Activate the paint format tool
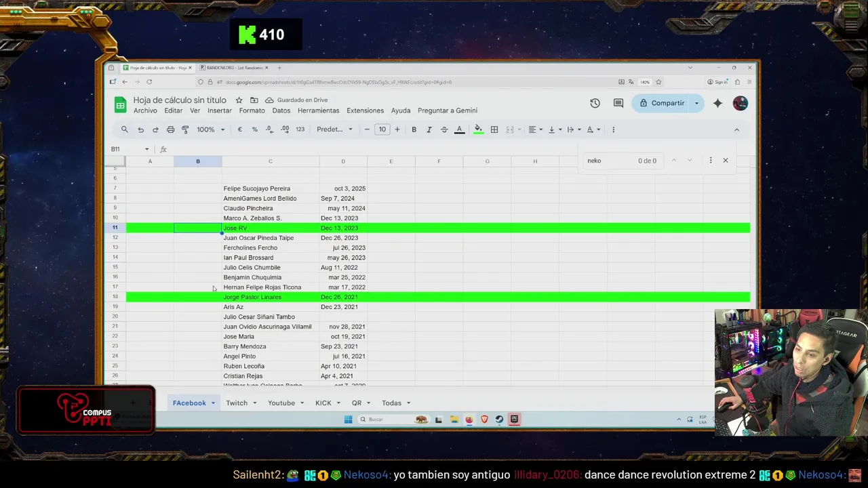 185,129
